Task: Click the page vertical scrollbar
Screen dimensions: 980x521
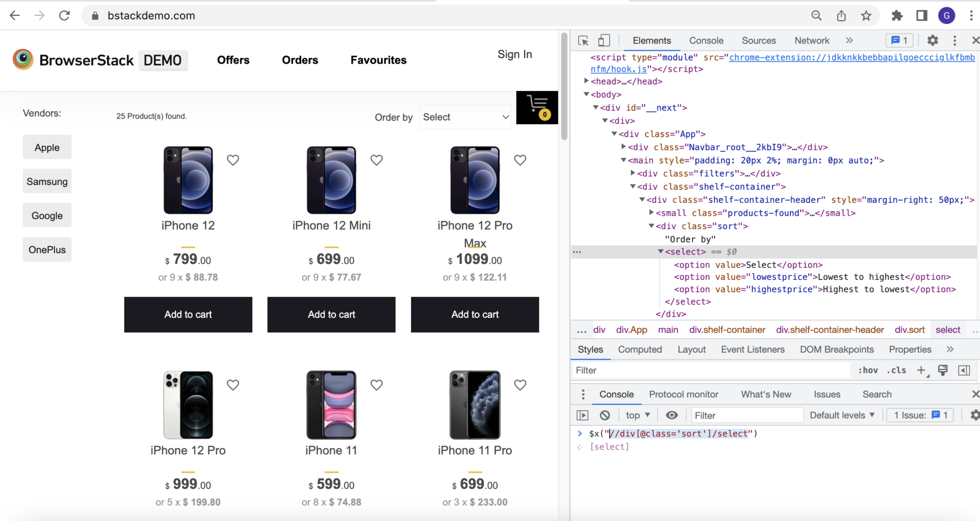Action: point(564,86)
